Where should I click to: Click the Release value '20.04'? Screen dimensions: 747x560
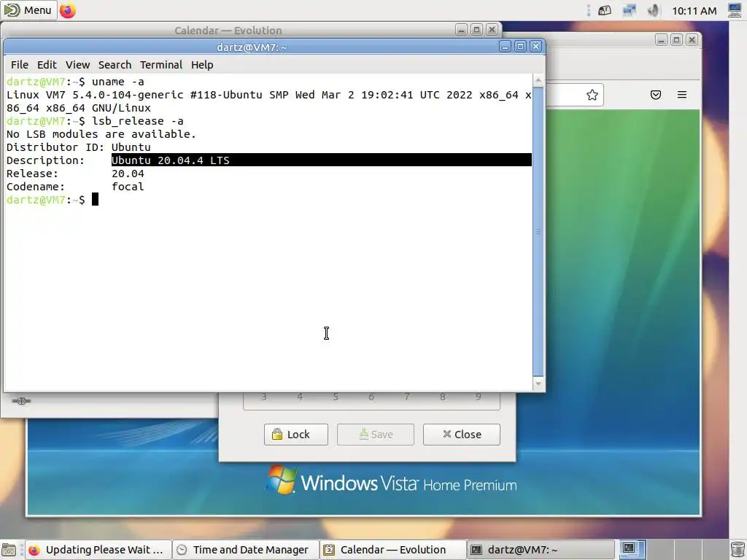(128, 174)
